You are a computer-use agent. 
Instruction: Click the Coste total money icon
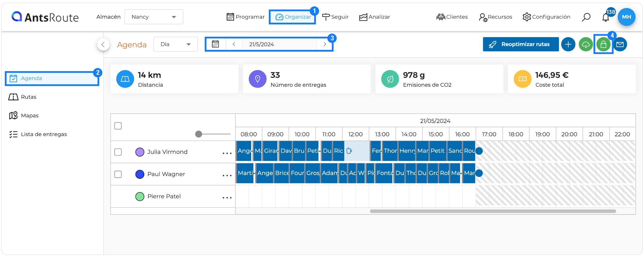pos(523,79)
